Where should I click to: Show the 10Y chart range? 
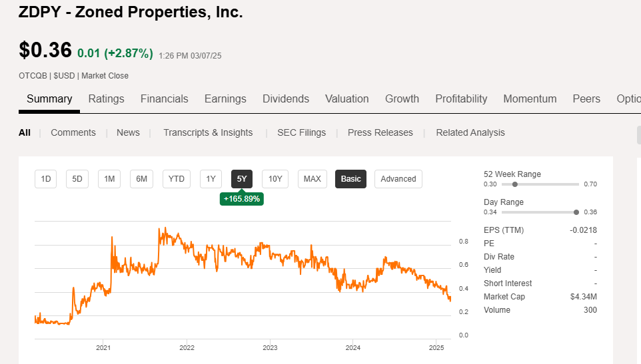275,178
